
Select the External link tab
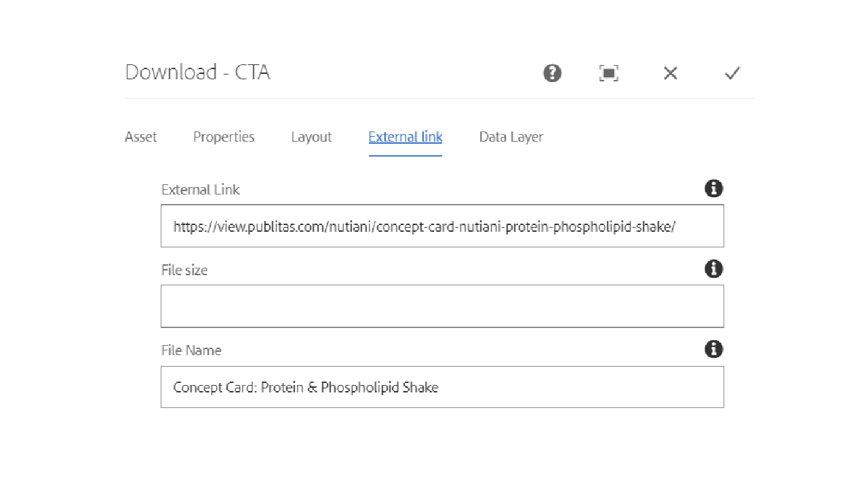[406, 137]
